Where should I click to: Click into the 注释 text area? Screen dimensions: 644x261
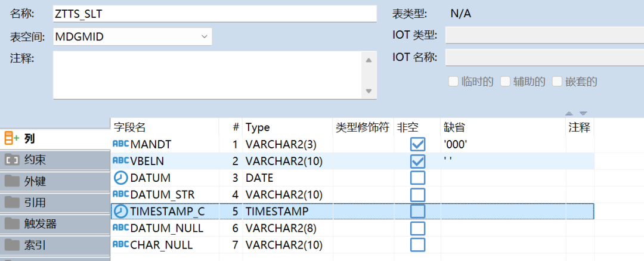(x=208, y=75)
